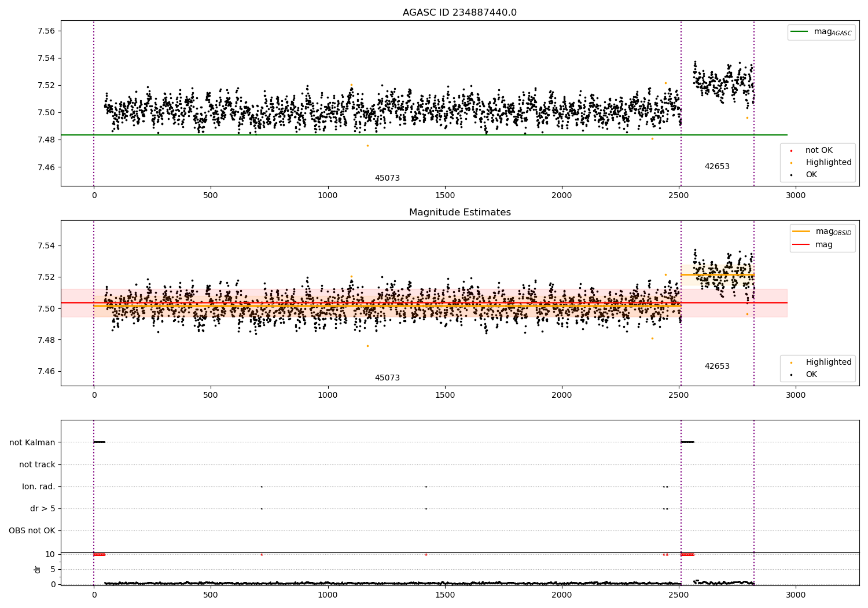Click obsid label '42653' in Magnitude Estimates plot
Image resolution: width=868 pixels, height=608 pixels.
click(717, 367)
